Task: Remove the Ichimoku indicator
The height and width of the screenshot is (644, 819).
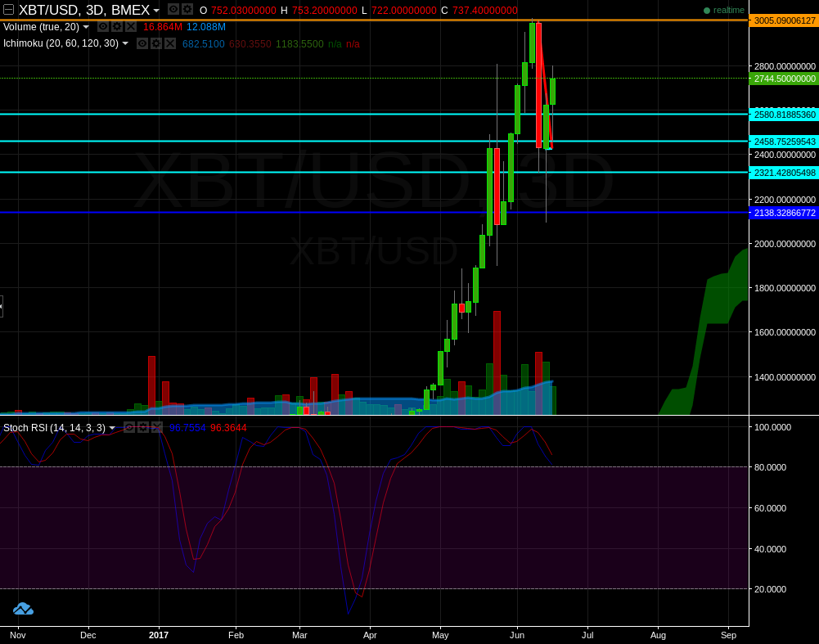Action: tap(169, 43)
